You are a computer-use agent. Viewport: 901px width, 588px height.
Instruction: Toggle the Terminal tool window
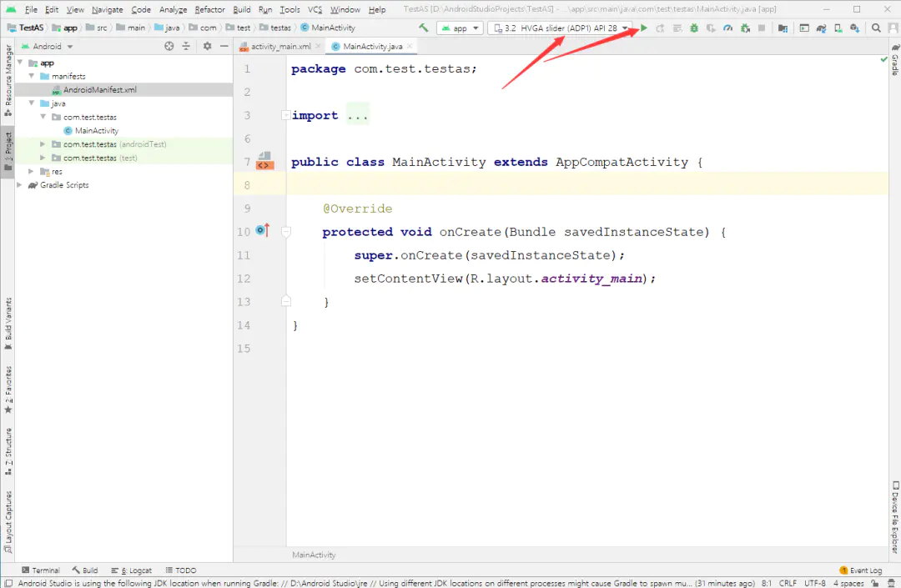click(x=40, y=570)
